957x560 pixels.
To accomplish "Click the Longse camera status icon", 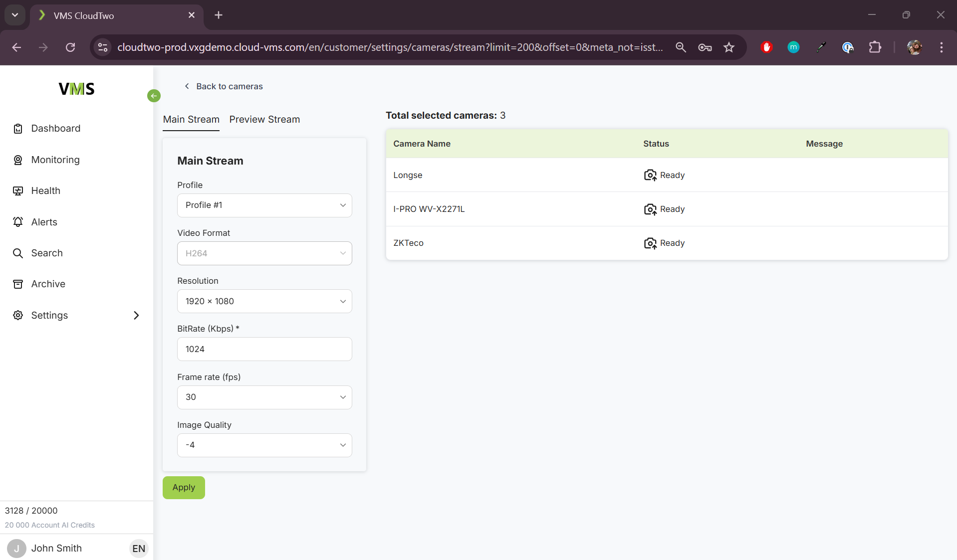I will click(650, 175).
